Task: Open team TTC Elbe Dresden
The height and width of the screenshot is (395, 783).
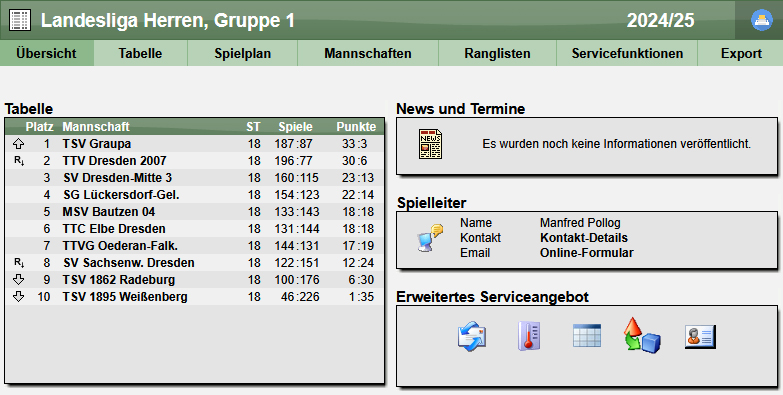Action: click(x=114, y=229)
